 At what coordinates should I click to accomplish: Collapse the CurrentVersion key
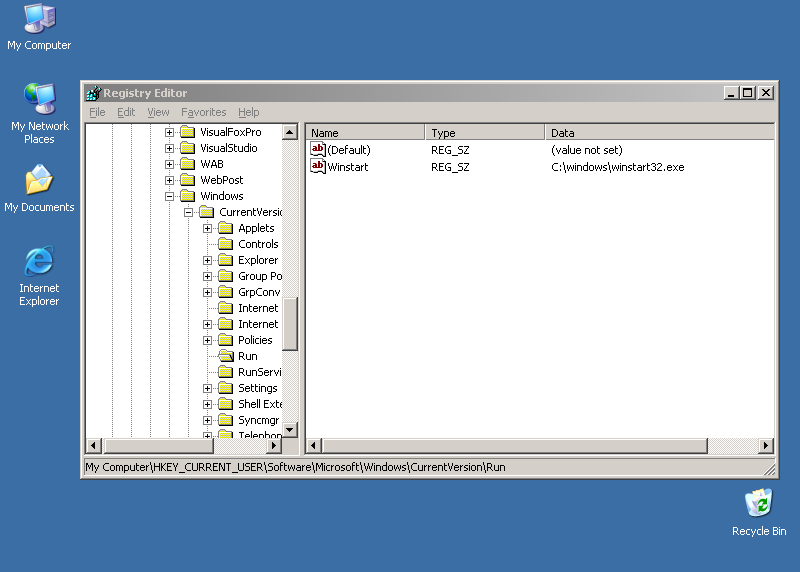point(188,212)
